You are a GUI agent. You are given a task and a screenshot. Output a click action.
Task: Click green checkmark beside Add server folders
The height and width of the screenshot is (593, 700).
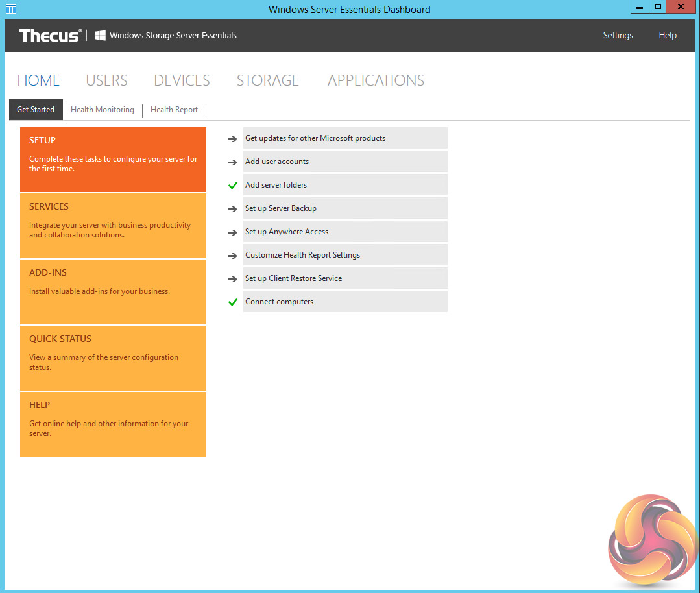tap(233, 186)
